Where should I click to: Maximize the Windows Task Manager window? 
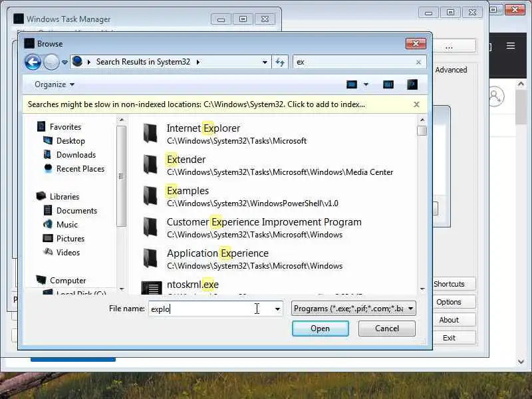coord(243,19)
